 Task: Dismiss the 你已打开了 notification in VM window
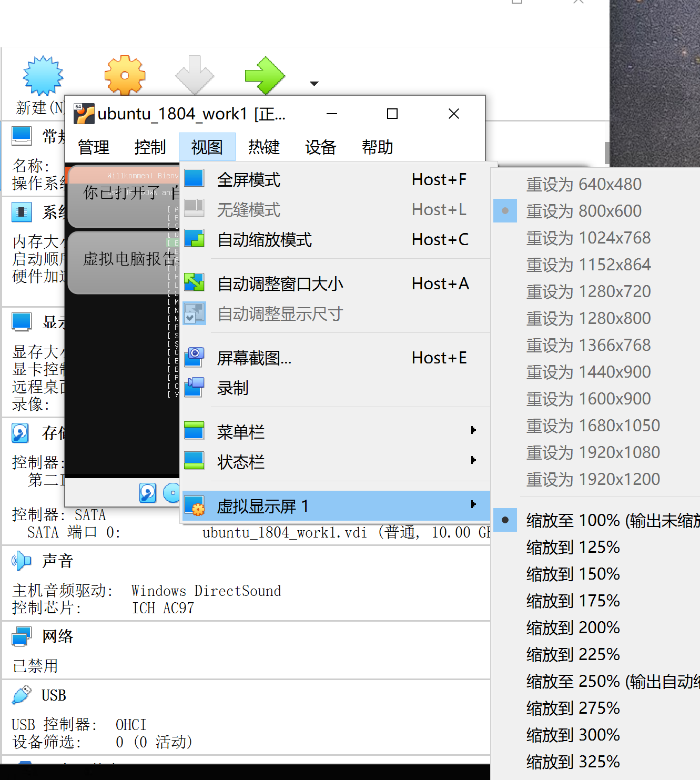coord(124,197)
